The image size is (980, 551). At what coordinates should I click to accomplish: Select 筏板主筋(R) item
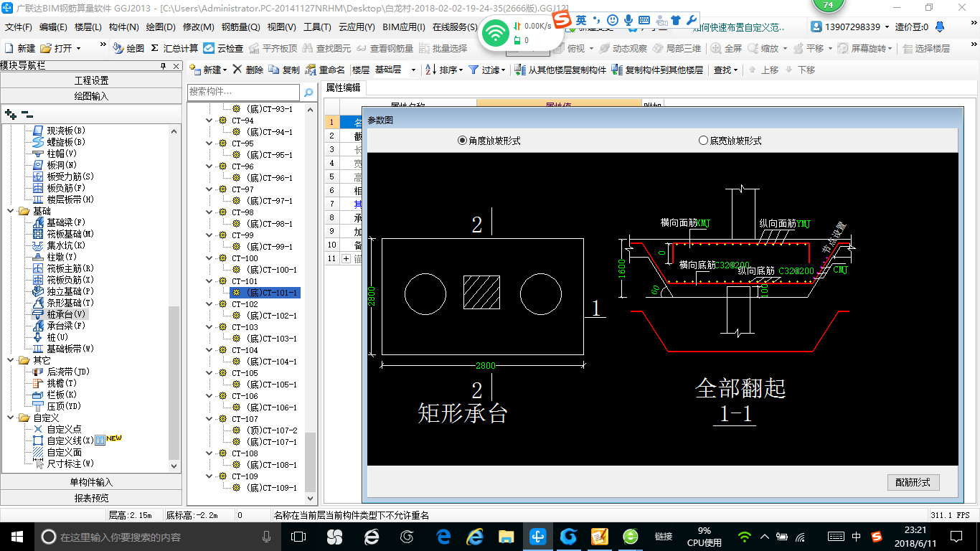pos(70,268)
